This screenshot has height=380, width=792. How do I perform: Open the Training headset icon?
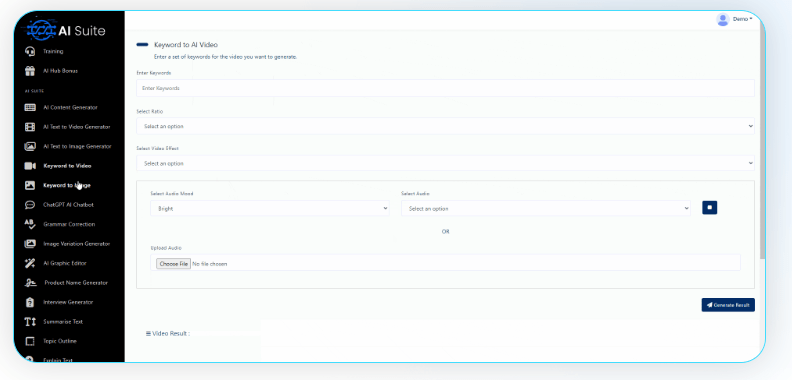(30, 51)
